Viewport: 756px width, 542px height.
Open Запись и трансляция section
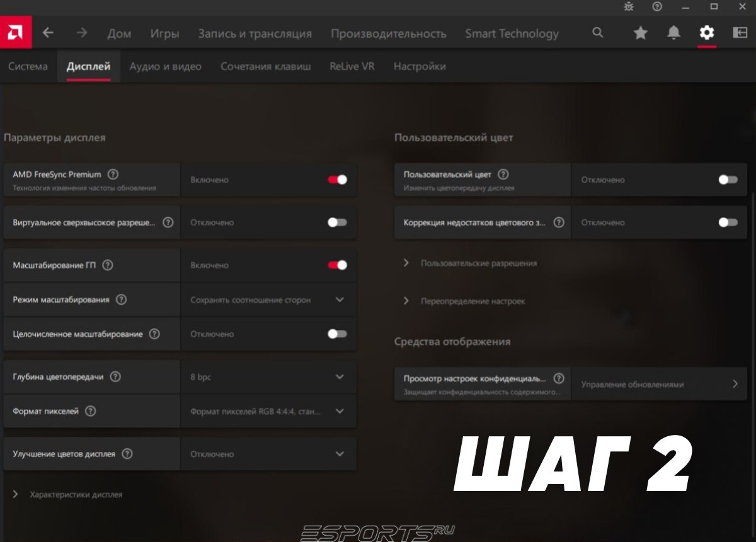click(255, 33)
